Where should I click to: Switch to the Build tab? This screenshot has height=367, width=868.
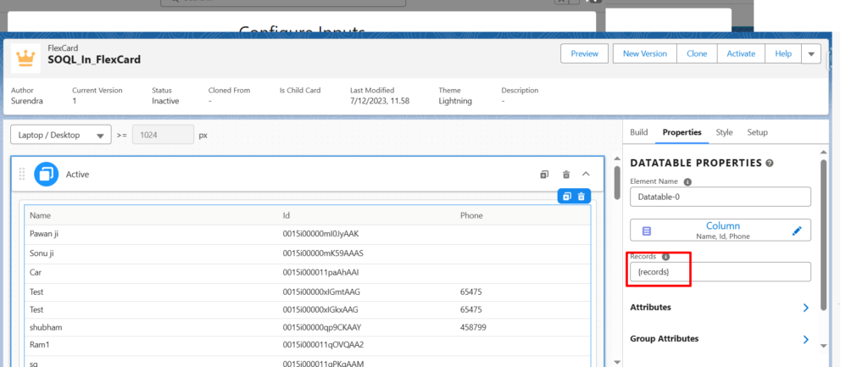click(x=639, y=132)
